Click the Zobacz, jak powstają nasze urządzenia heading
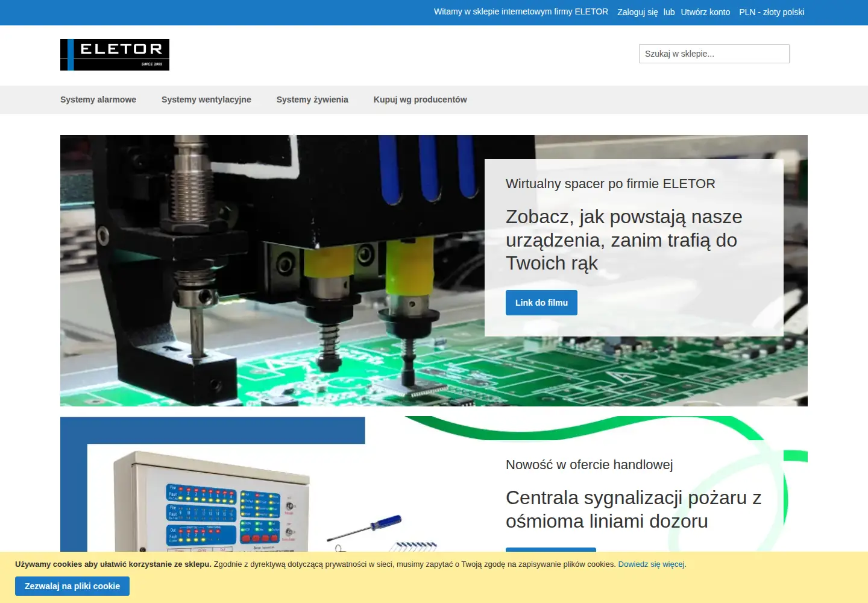Screen dimensions: 868x603 click(624, 240)
